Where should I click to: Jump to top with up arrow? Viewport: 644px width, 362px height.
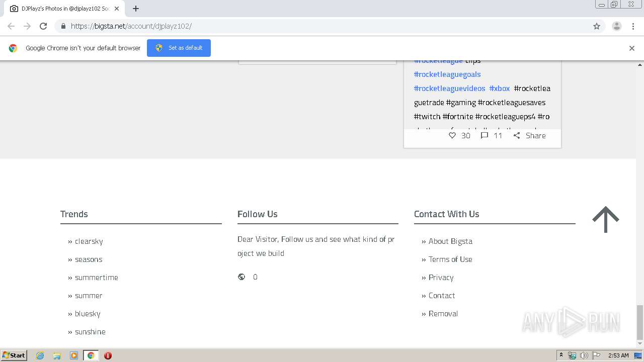(x=606, y=220)
